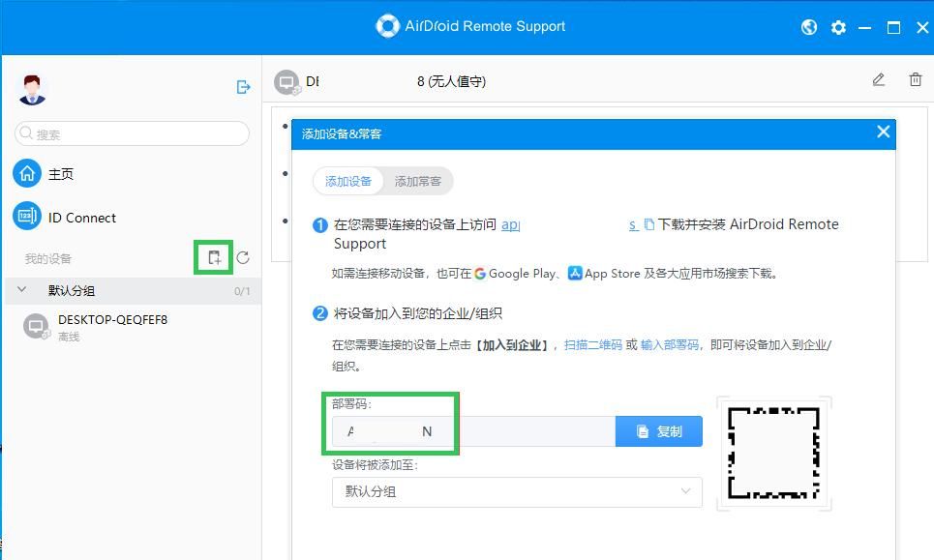Screen dimensions: 934x560
Task: Click the deployment code field
Action: click(473, 431)
